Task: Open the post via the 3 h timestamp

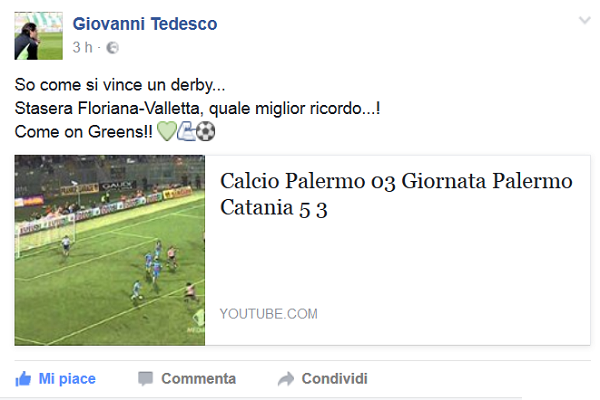Action: 83,47
